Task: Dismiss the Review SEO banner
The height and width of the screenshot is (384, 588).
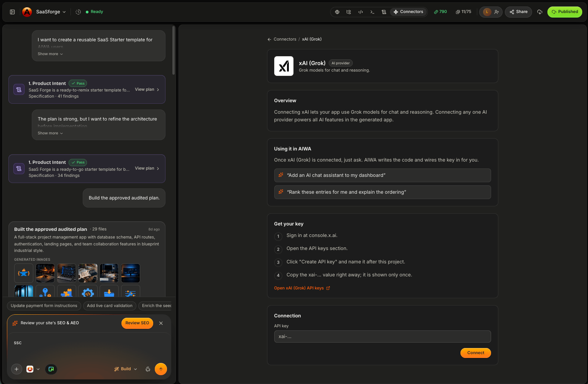Action: coord(161,323)
